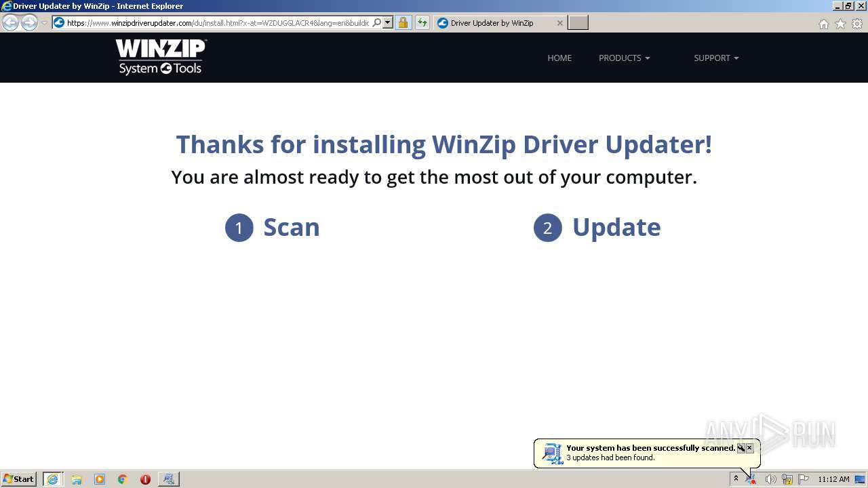Viewport: 868px width, 488px height.
Task: Open the recent pages dropdown arrow
Action: [44, 23]
